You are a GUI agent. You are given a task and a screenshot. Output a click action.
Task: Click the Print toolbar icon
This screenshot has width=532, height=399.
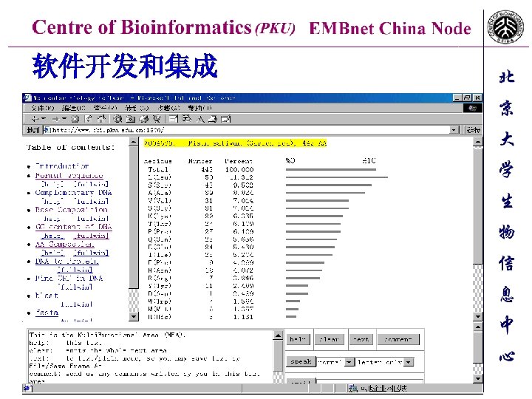(213, 119)
